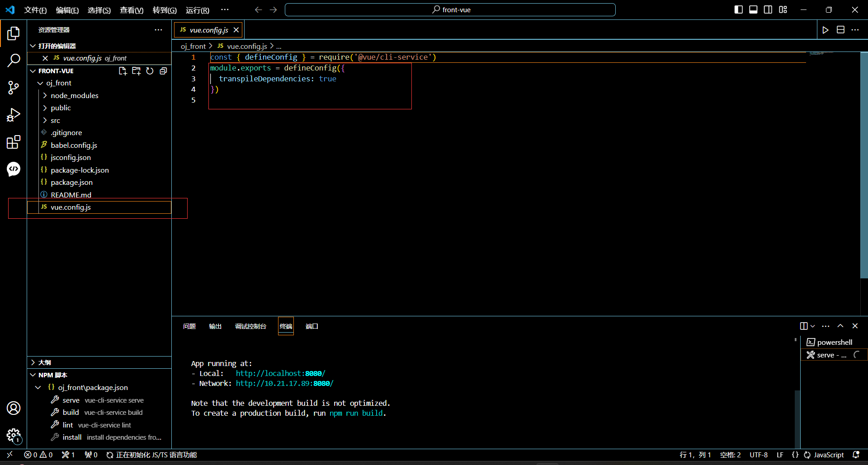Switch to the Output panel tab
This screenshot has width=868, height=465.
pos(215,326)
